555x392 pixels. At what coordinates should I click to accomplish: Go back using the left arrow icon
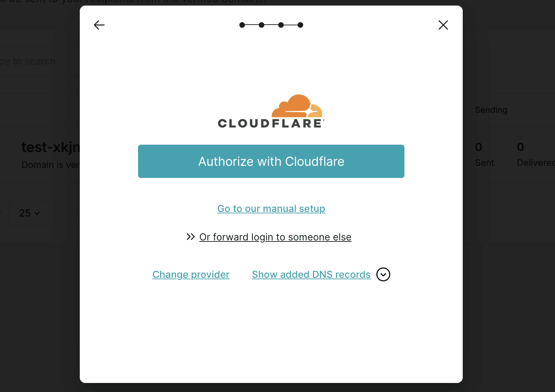coord(99,25)
